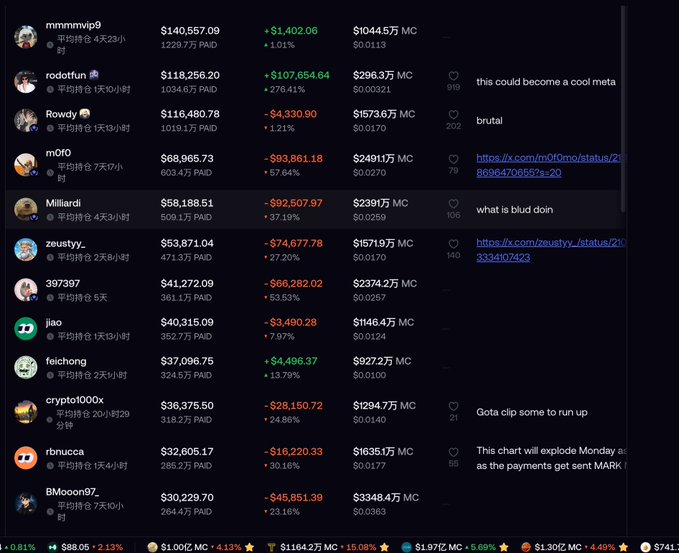The image size is (679, 553).
Task: Select the Milliardi username
Action: [x=63, y=203]
